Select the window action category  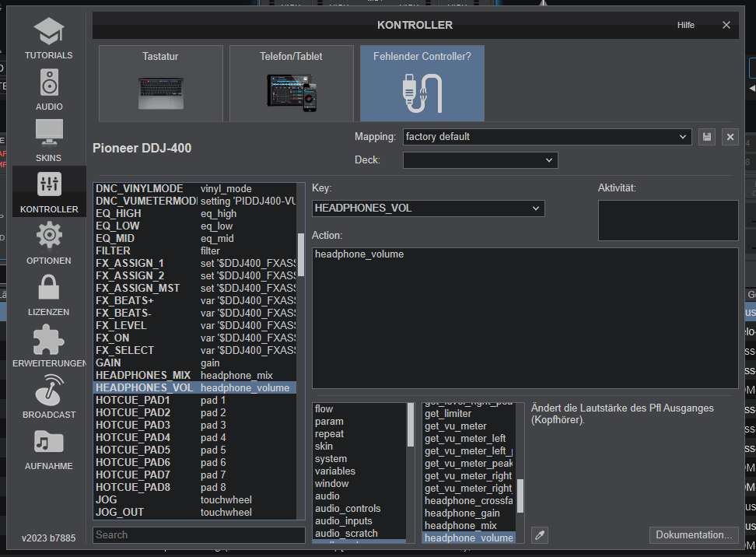click(x=359, y=484)
